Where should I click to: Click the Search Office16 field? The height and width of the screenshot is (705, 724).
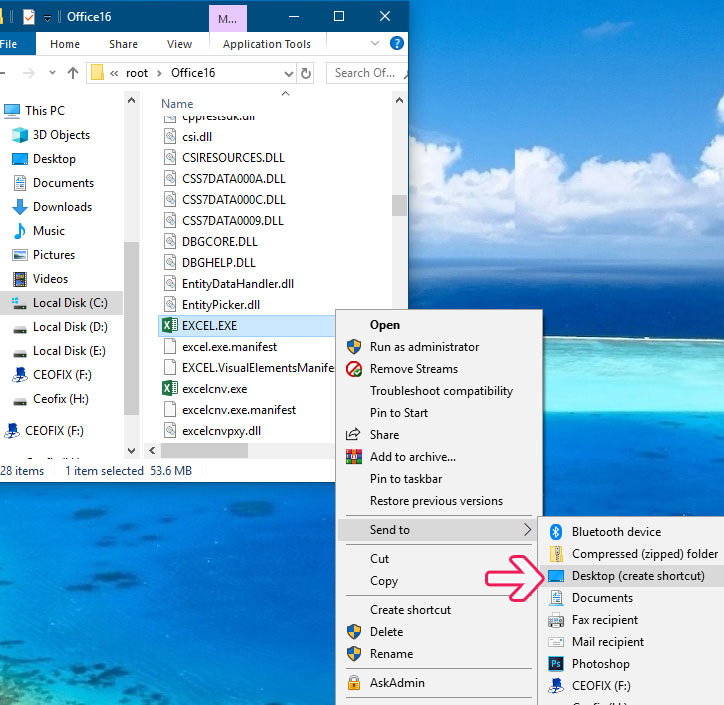[x=367, y=73]
